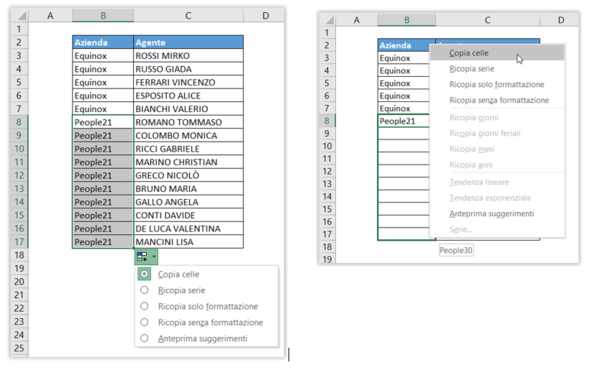Image resolution: width=600 pixels, height=370 pixels.
Task: Select Anteprima suggerimenti radio option
Action: click(x=144, y=338)
